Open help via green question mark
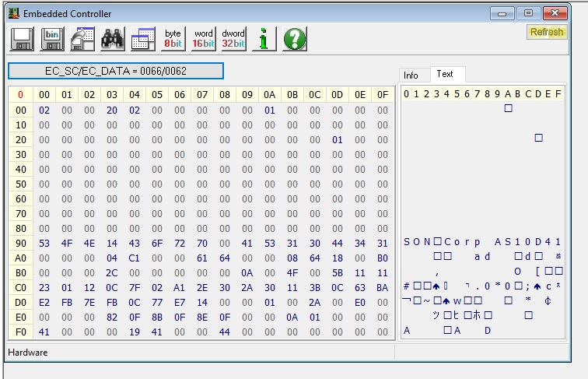Screen dimensions: 588x379 [x=294, y=39]
